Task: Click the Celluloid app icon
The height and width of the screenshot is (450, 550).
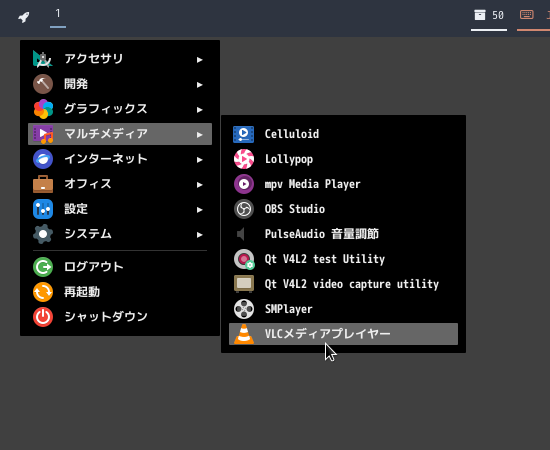Action: pos(243,134)
